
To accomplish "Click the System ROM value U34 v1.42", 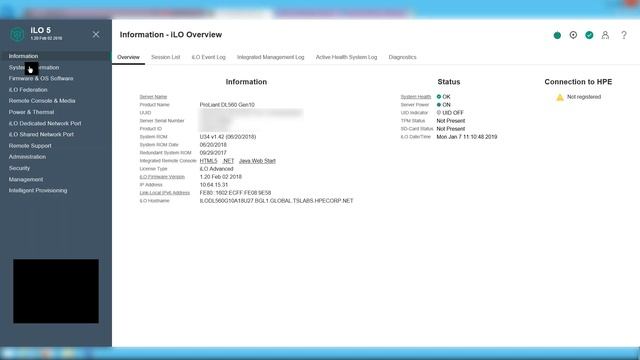I will click(228, 137).
